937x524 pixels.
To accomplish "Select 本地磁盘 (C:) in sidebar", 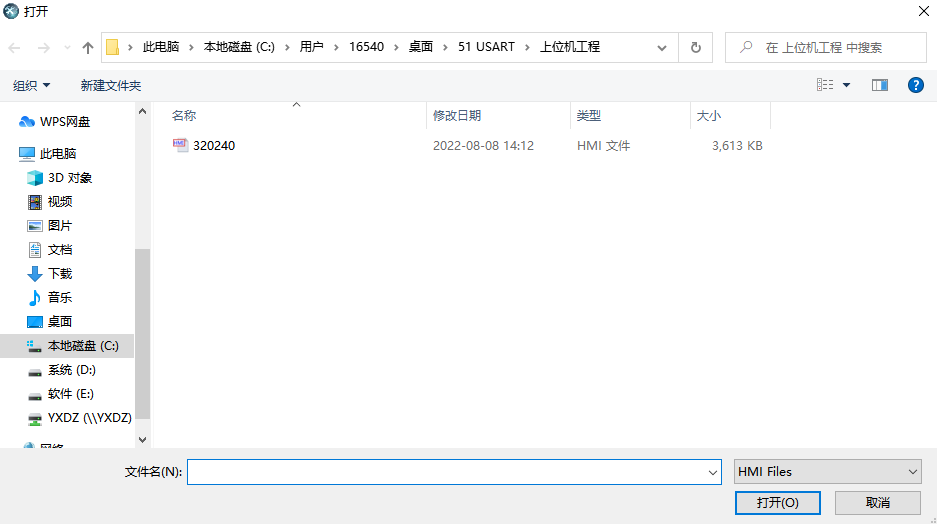I will coord(67,346).
